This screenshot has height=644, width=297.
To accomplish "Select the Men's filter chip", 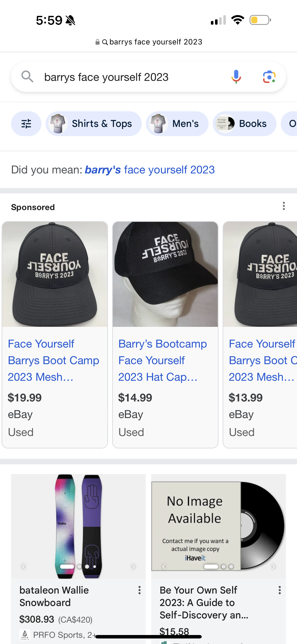I will click(177, 124).
